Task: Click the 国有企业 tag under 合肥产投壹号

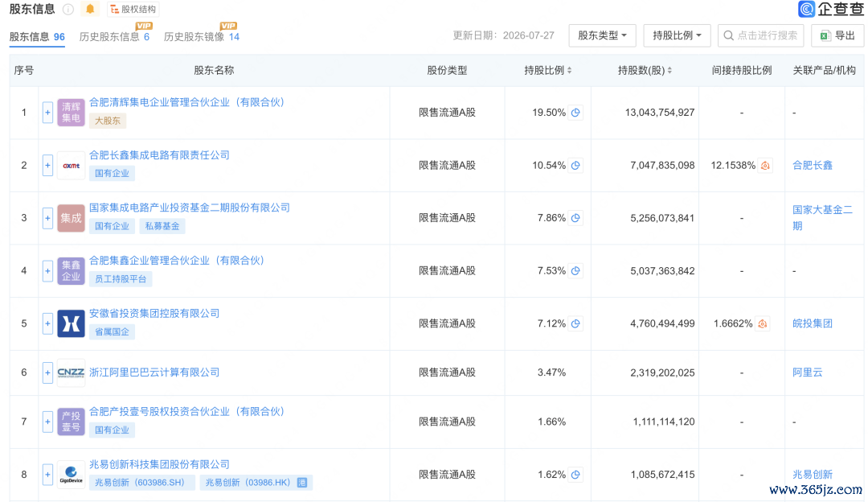Action: tap(112, 430)
